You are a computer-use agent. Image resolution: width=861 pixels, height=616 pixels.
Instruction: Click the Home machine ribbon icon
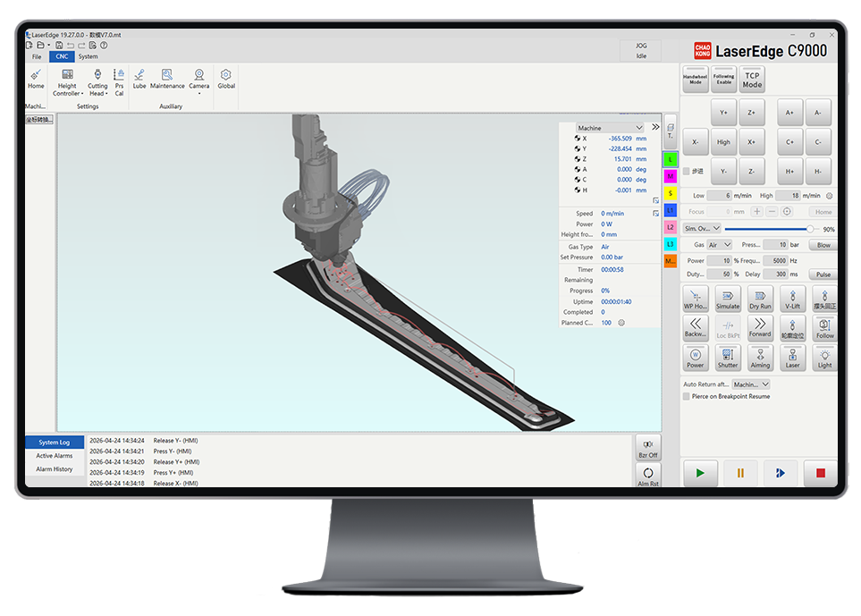tap(36, 79)
